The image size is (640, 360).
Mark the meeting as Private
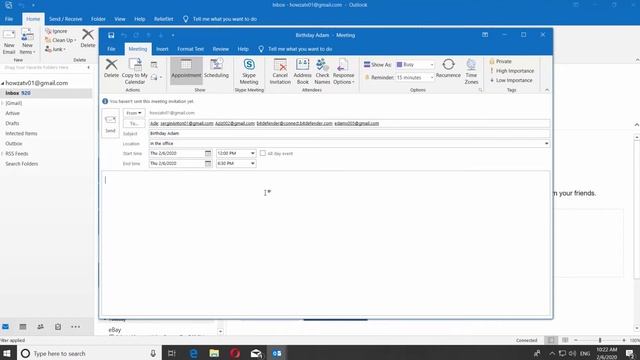click(x=500, y=61)
